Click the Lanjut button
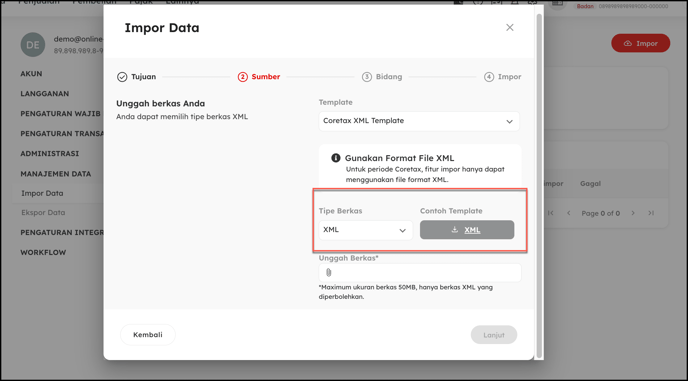This screenshot has height=381, width=688. (494, 335)
